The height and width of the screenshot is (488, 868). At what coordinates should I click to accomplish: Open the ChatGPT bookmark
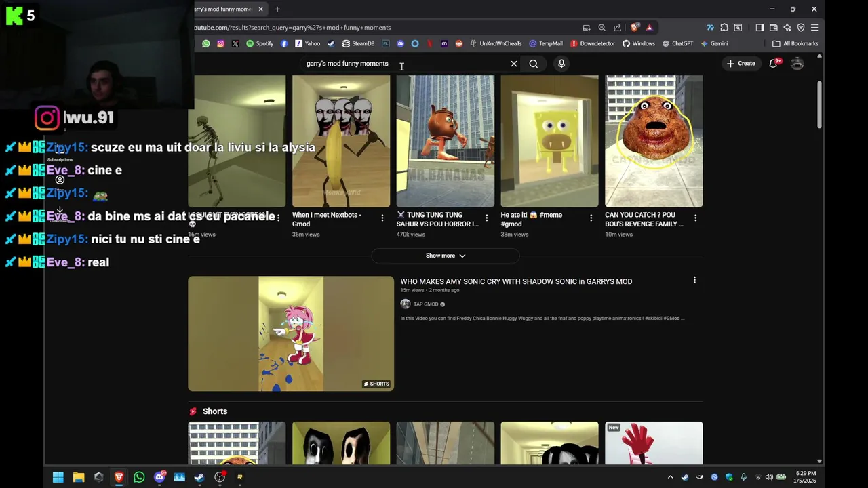tap(677, 43)
